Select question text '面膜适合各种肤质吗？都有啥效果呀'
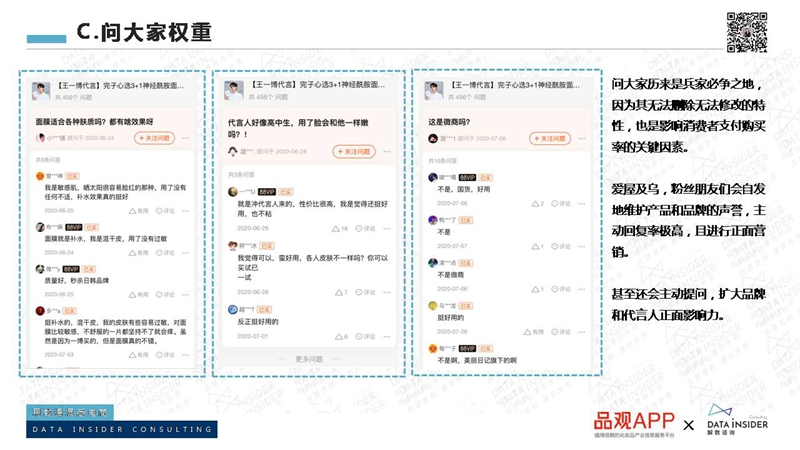 [94, 122]
